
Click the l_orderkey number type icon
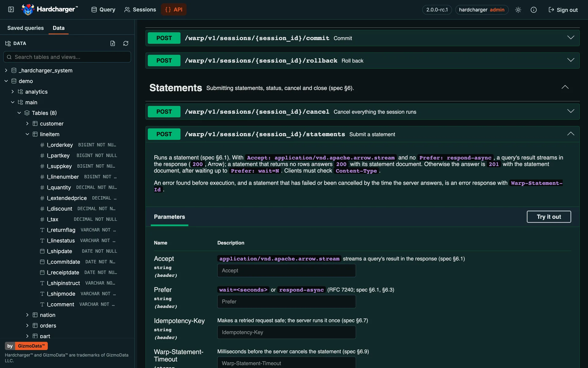point(42,145)
